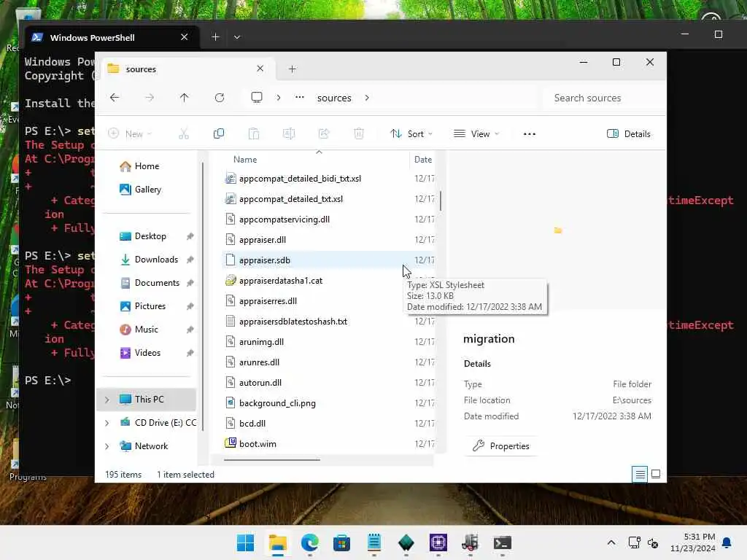Select the file appraiserdatasha1.cat
Viewport: 747px width, 560px height.
point(329,281)
